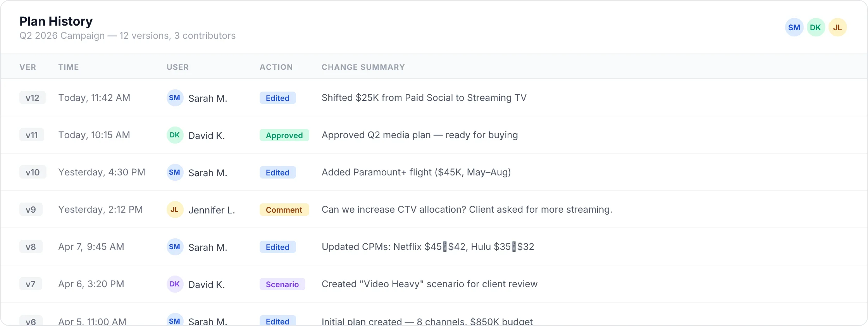This screenshot has height=326, width=868.
Task: Sort by the TIME column header
Action: click(x=69, y=67)
